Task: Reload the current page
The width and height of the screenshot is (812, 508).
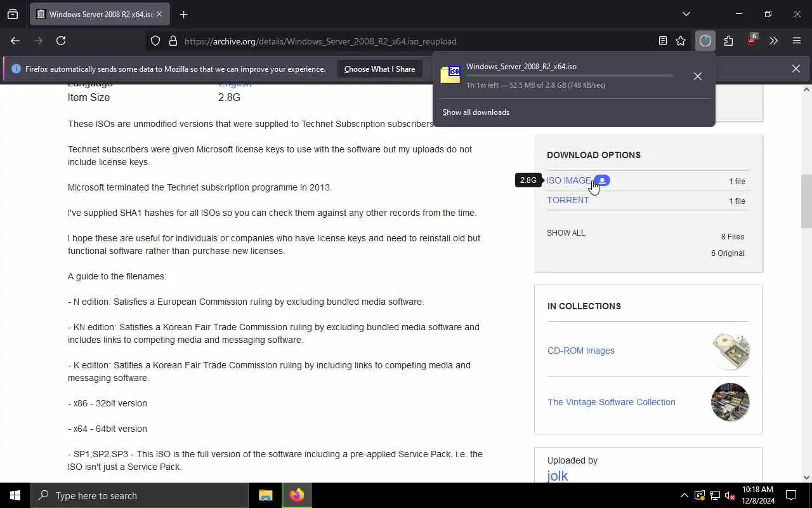Action: (61, 41)
